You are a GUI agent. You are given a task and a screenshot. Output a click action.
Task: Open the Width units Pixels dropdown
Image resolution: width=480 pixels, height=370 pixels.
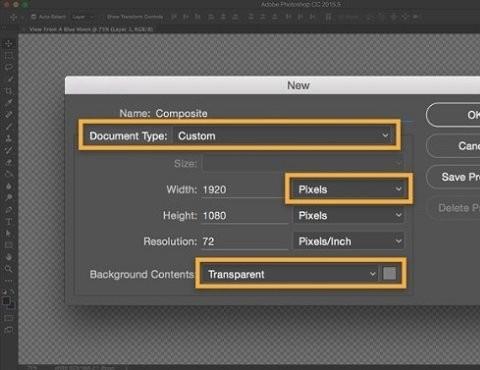click(349, 189)
